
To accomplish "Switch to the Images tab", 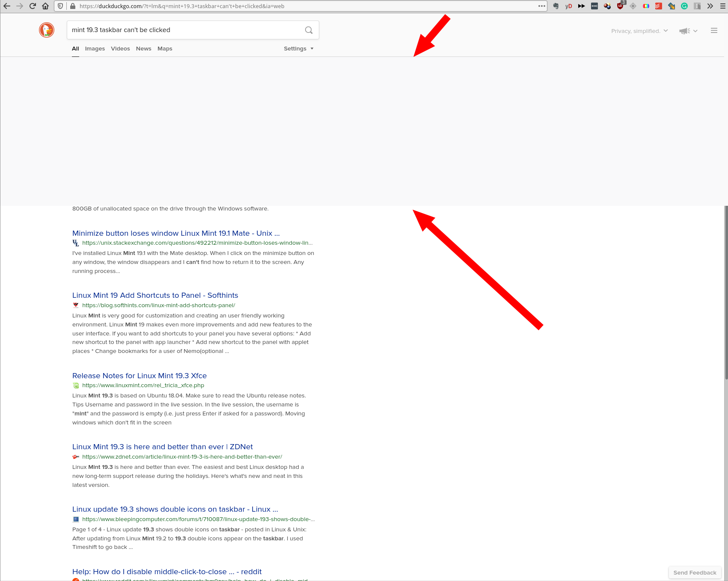I will pos(95,49).
